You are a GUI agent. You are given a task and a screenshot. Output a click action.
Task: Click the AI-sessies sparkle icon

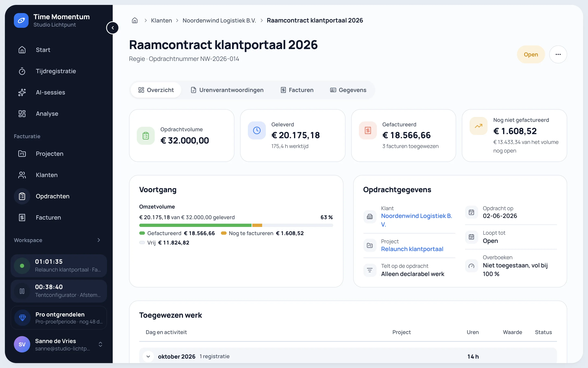(x=22, y=92)
